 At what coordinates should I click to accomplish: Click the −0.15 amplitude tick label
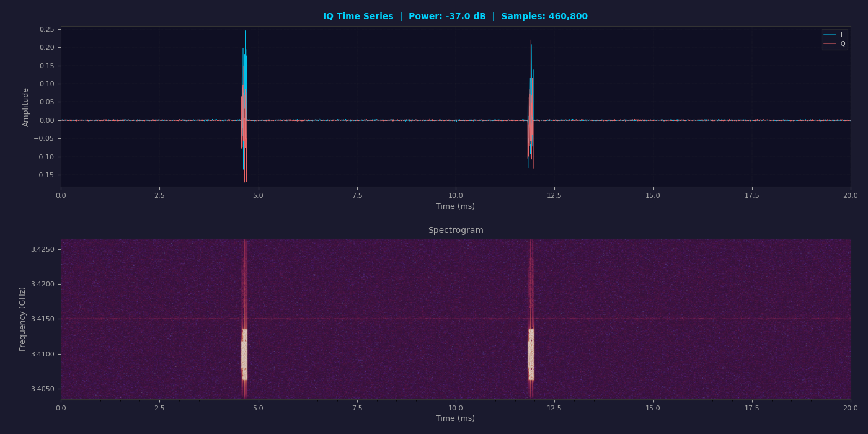pos(44,175)
